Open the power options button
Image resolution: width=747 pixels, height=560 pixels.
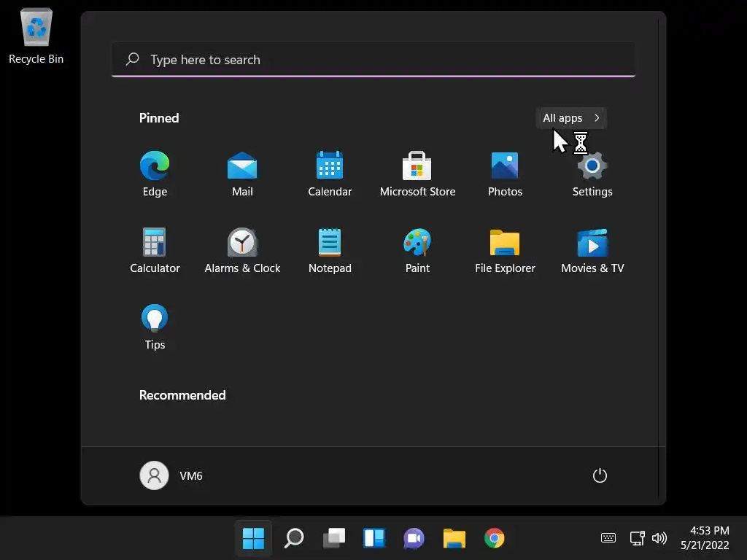[x=600, y=475]
